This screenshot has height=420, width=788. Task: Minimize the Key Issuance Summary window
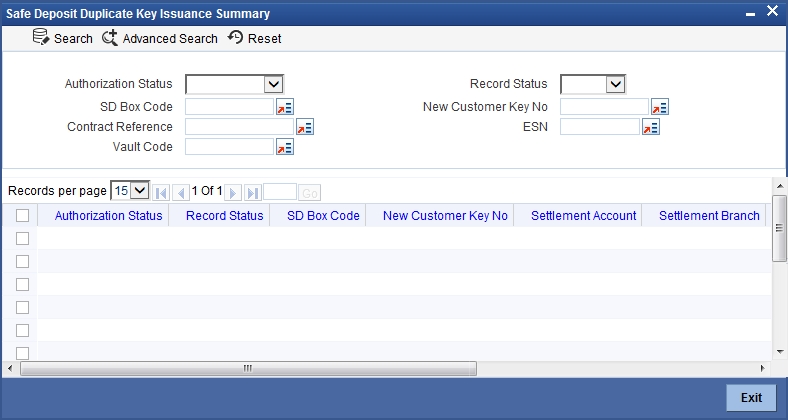[750, 15]
